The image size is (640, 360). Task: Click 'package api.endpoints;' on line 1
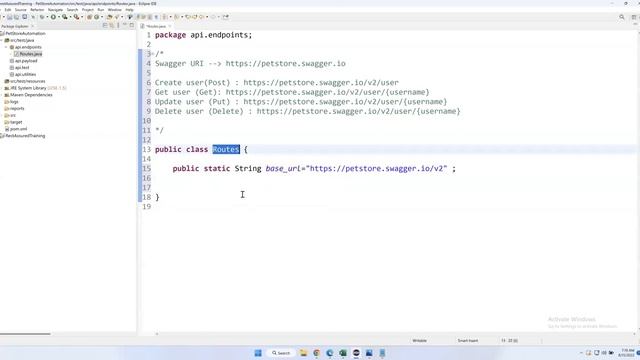click(x=203, y=35)
